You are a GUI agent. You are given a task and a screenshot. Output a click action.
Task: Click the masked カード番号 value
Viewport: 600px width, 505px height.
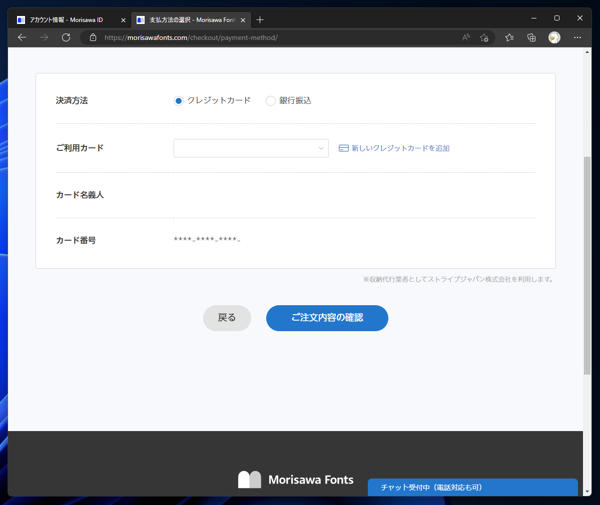tap(207, 240)
